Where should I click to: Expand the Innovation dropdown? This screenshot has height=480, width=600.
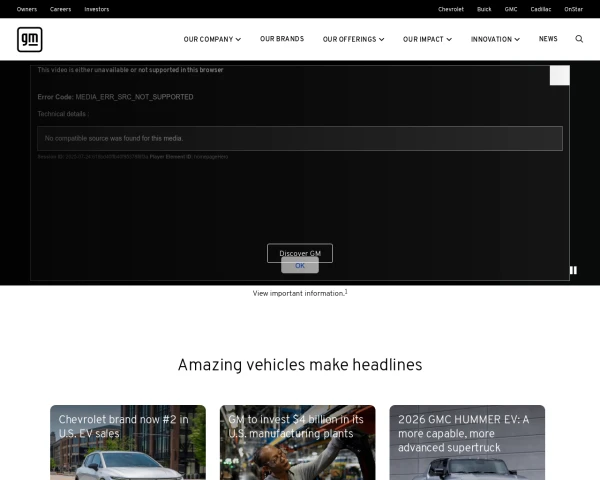coord(495,39)
